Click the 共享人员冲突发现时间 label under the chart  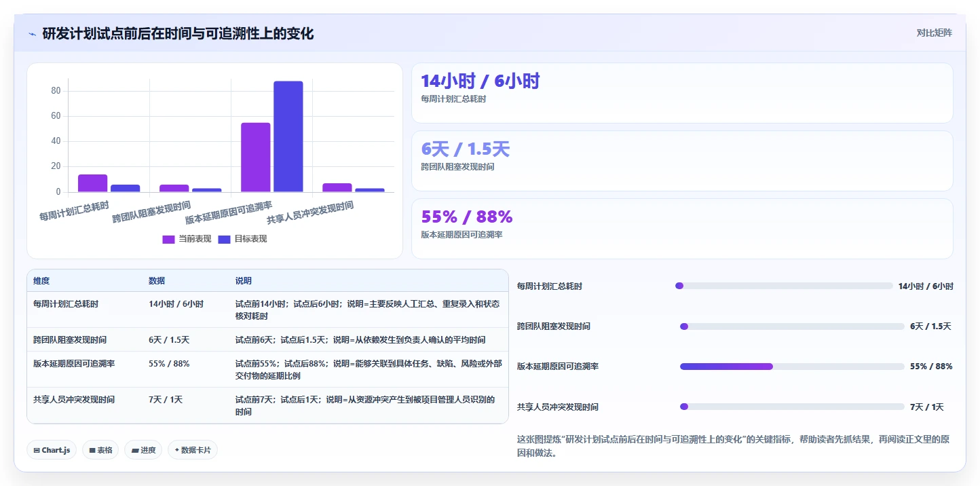pos(310,212)
